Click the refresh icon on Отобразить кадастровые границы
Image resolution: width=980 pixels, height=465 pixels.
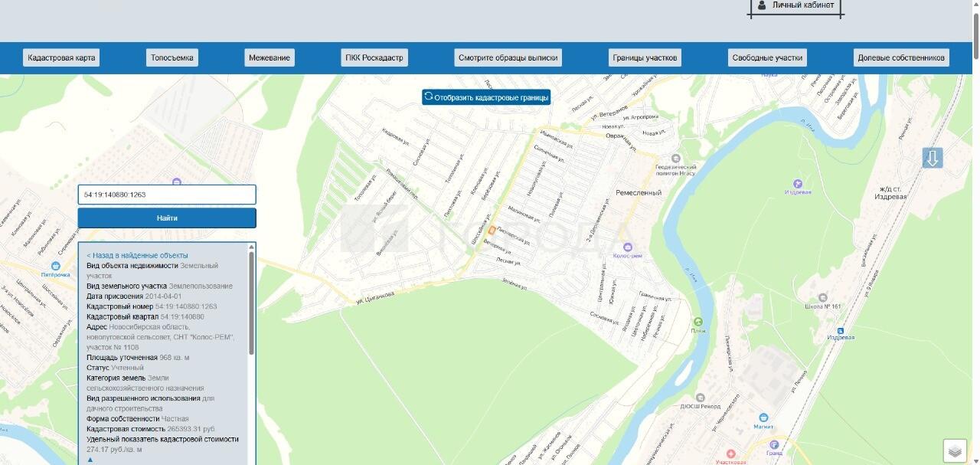pos(429,97)
